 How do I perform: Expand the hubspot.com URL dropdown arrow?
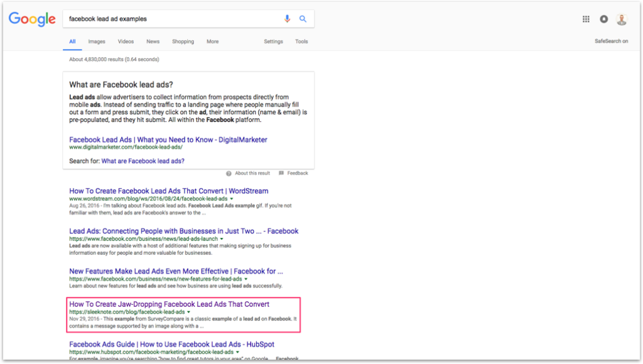click(237, 352)
